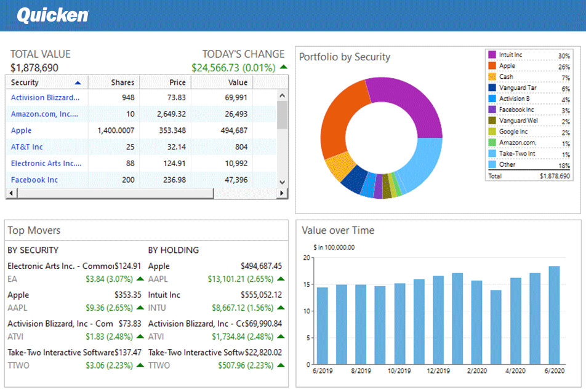This screenshot has width=586, height=392.
Task: Click the Intuit Inc legend color swatch
Action: pos(492,55)
